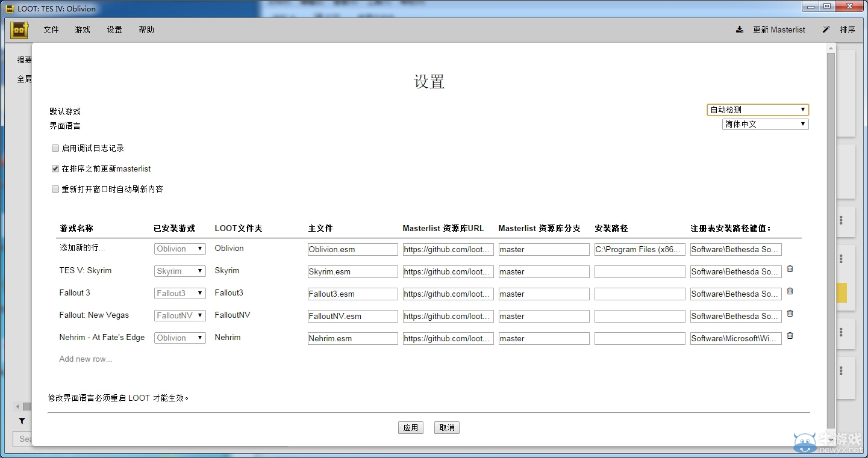Open the 文件 menu
Image resolution: width=868 pixels, height=458 pixels.
51,29
